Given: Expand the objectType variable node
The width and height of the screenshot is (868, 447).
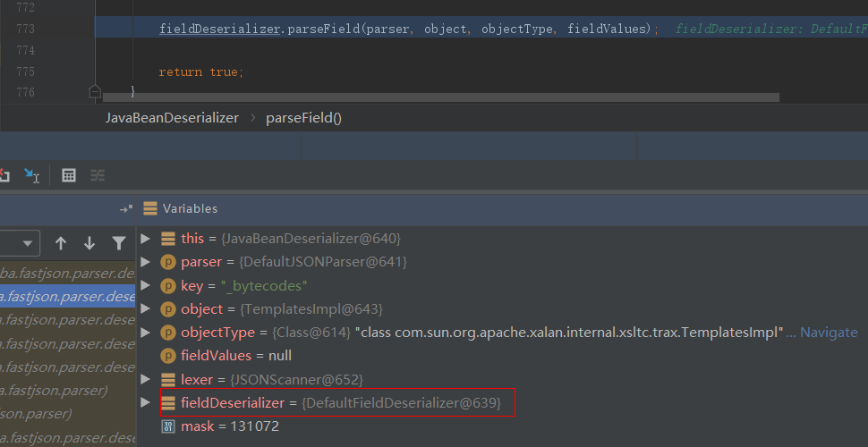Looking at the screenshot, I should [x=146, y=333].
